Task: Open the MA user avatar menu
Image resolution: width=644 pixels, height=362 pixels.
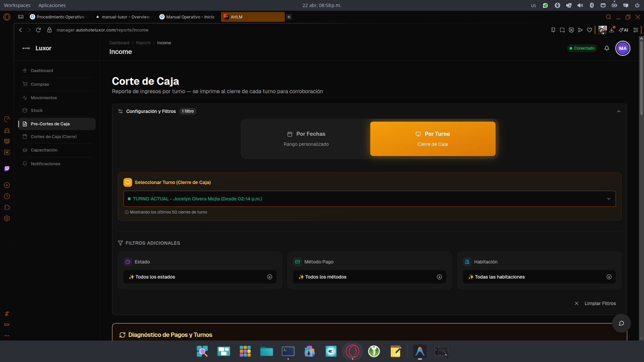Action: [623, 48]
